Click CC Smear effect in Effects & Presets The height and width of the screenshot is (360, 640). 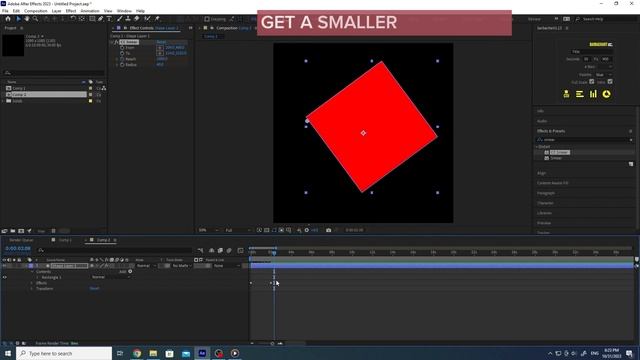tap(560, 152)
